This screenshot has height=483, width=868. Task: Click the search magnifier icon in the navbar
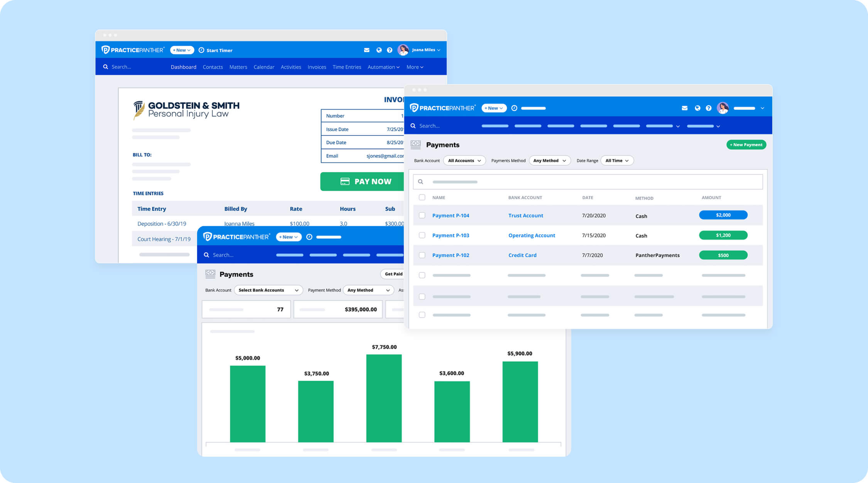pos(105,66)
